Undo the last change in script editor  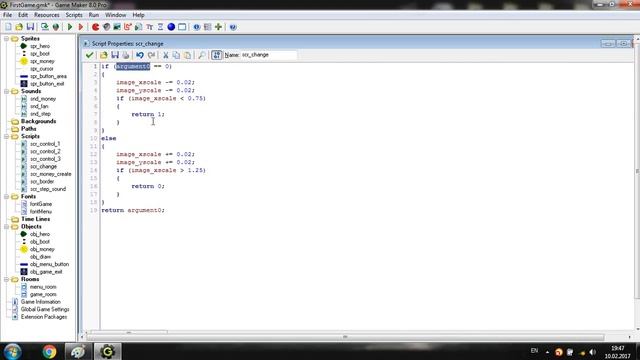(140, 55)
